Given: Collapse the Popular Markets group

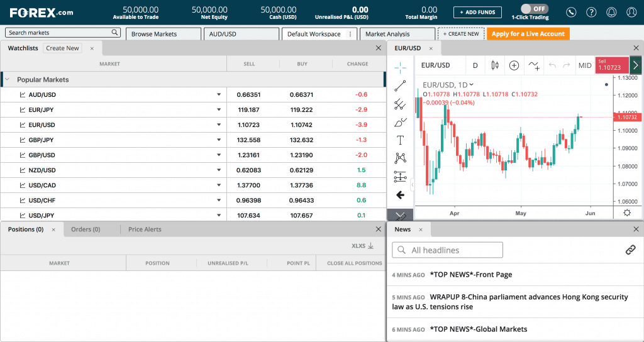Looking at the screenshot, I should tap(8, 80).
